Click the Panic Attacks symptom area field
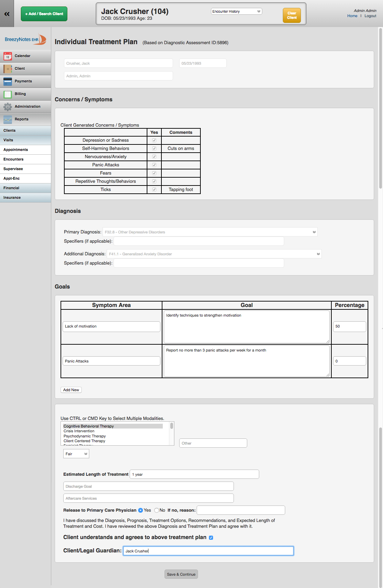The height and width of the screenshot is (588, 383). (111, 361)
